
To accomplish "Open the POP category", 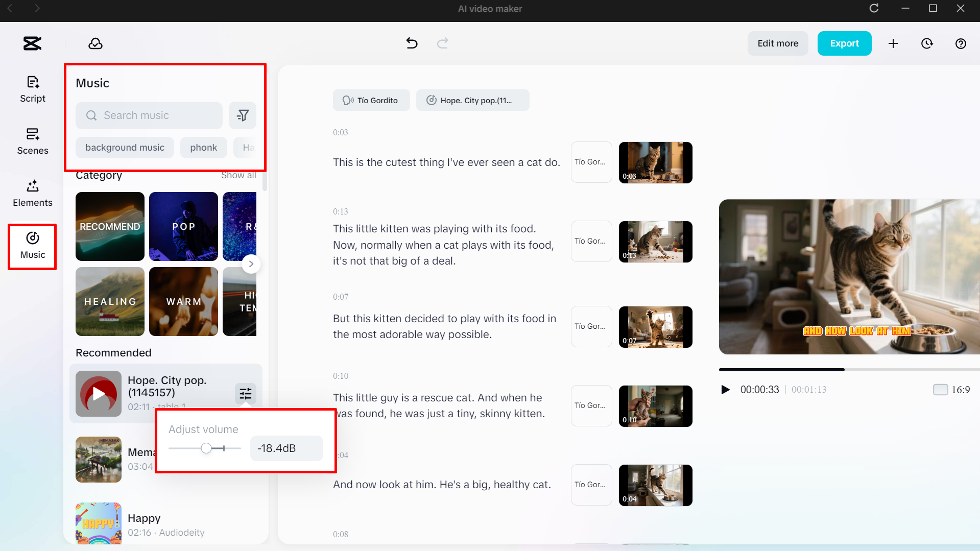I will pos(183,226).
